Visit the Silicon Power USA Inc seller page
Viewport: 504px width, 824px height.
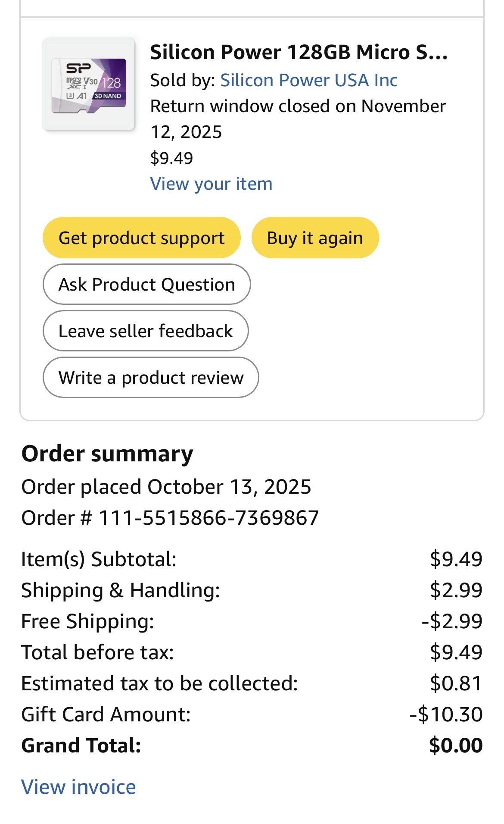pos(308,80)
